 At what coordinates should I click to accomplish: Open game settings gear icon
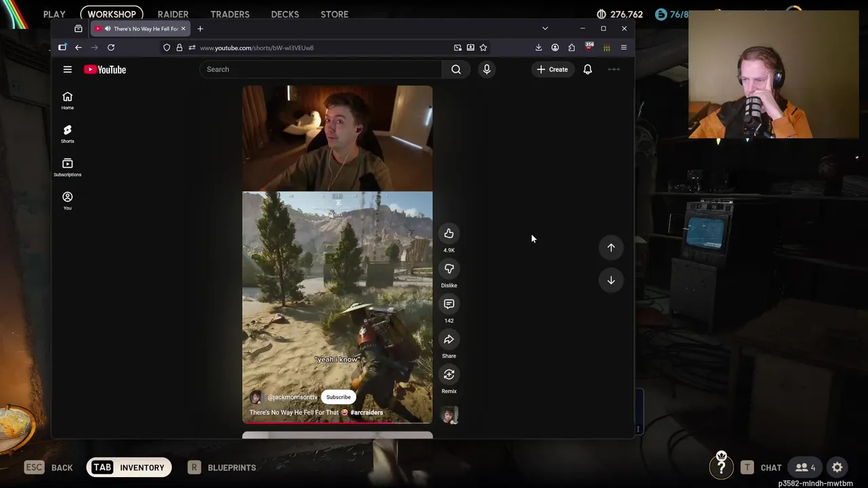837,467
